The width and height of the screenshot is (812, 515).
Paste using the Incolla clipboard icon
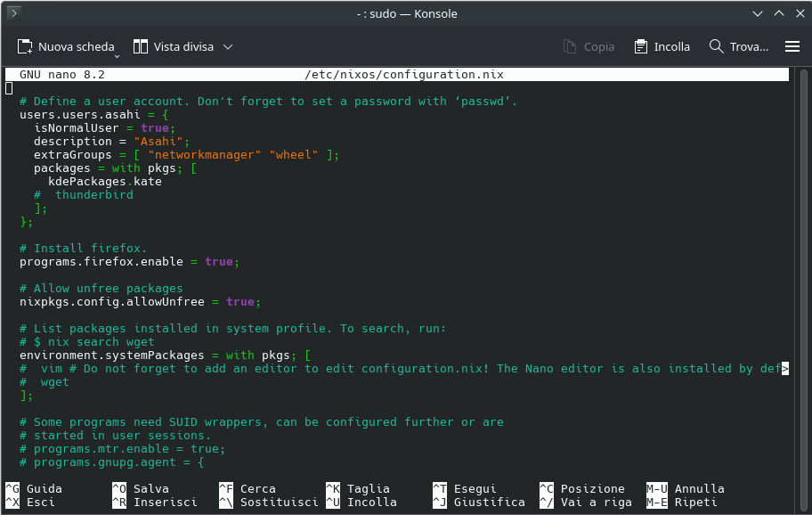pos(641,46)
